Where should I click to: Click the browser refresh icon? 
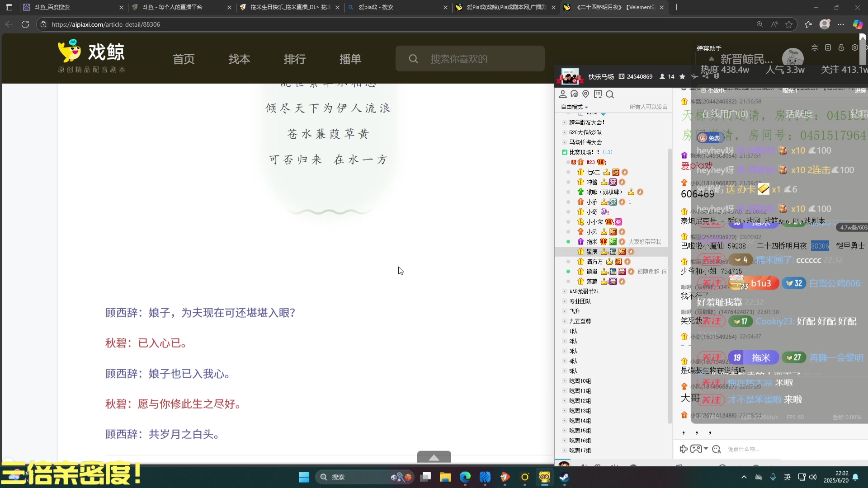tap(25, 24)
